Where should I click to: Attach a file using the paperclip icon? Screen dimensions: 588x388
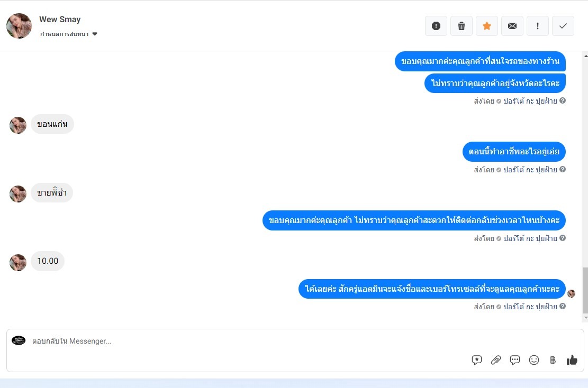496,360
